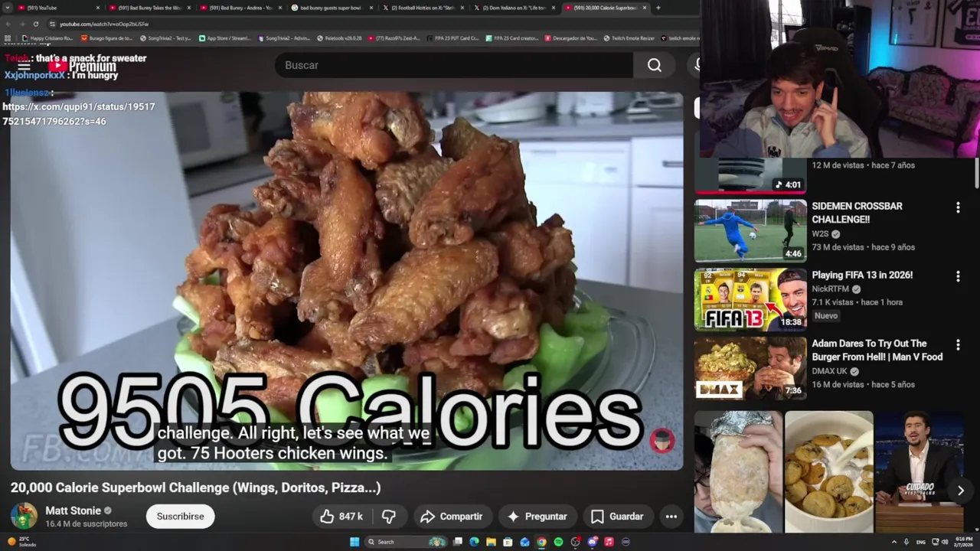Open Task View from the taskbar
Screen dimensions: 980x551
tap(458, 542)
